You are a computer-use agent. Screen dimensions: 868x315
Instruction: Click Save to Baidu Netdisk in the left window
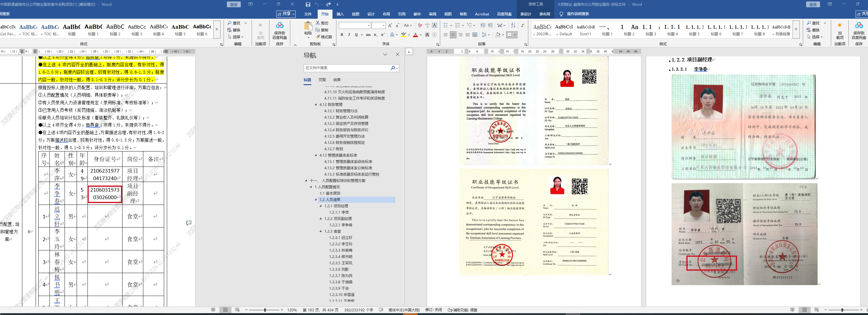[280, 31]
